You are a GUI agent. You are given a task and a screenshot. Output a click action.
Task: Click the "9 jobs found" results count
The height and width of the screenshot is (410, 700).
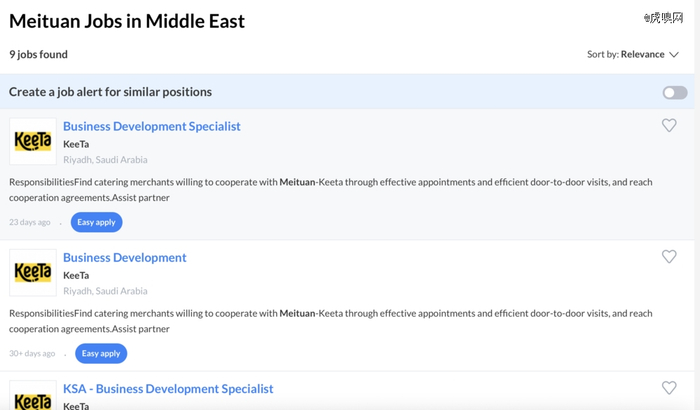coord(38,54)
